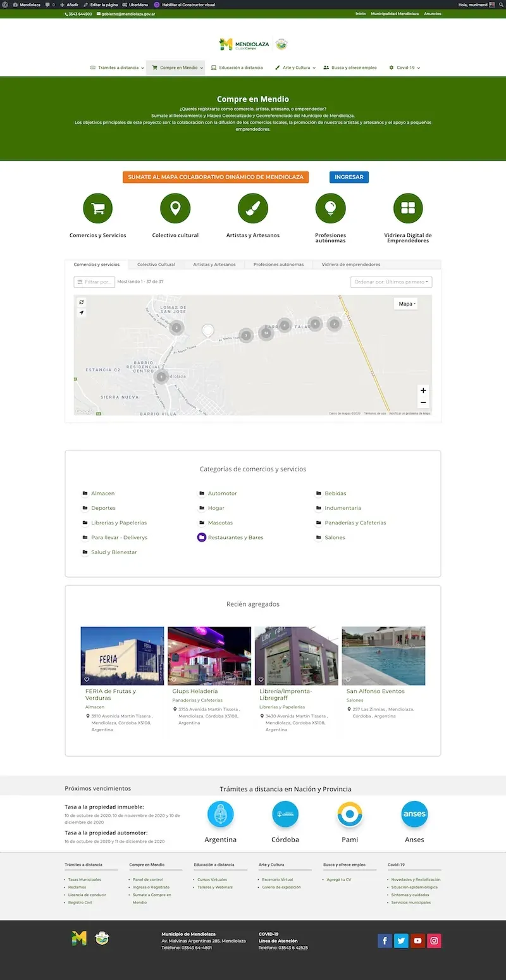
Task: Switch to the Vidriera de emprendedores tab
Action: point(351,264)
